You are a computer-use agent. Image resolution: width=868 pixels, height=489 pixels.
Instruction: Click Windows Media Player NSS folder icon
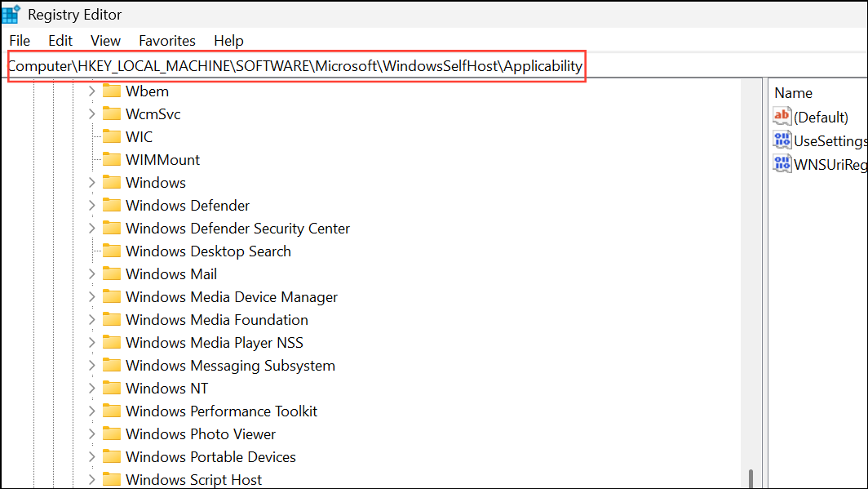click(x=112, y=342)
